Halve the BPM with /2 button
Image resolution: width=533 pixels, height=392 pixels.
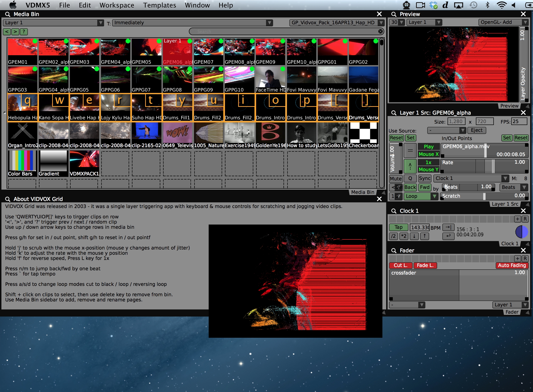tap(393, 236)
